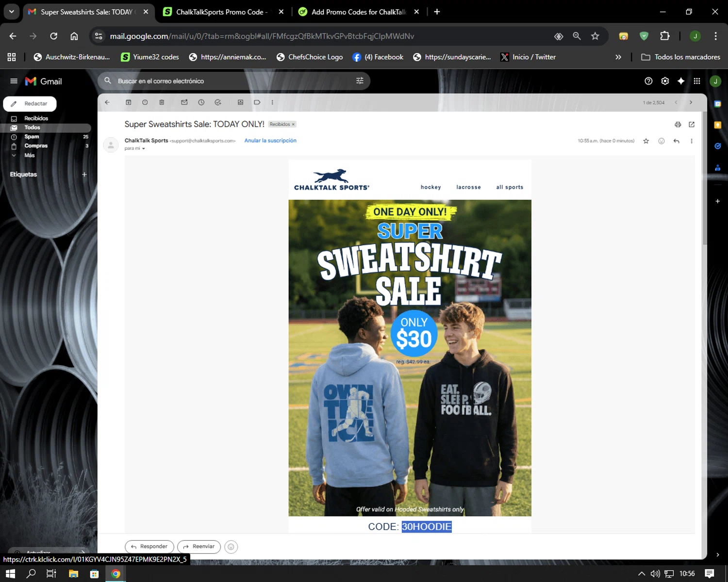The image size is (728, 582).
Task: Open message three-dot menu beside reply
Action: point(692,141)
